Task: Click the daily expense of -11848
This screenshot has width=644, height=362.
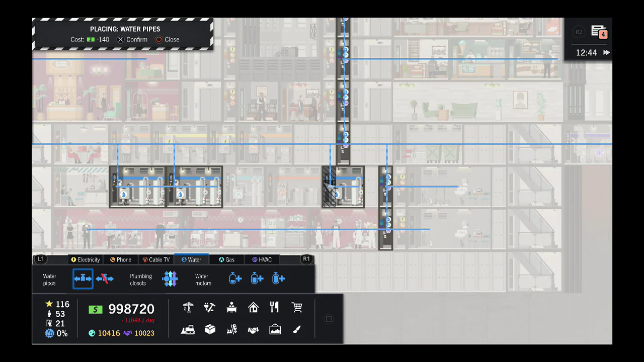Action: pyautogui.click(x=138, y=320)
